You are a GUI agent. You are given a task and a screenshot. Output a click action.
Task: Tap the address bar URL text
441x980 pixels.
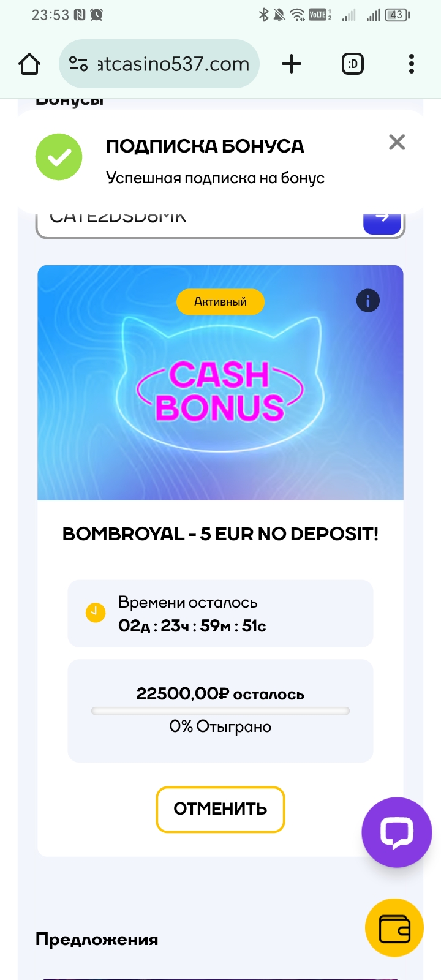[x=175, y=64]
